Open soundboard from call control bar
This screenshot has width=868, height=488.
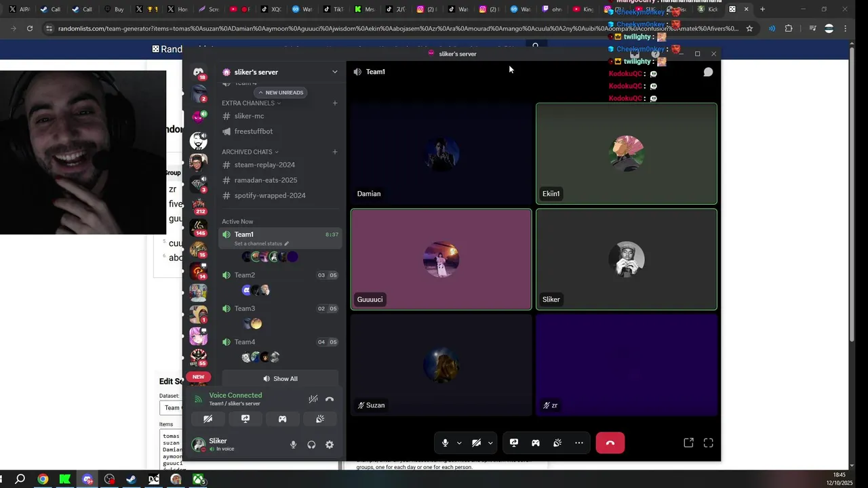coord(557,443)
